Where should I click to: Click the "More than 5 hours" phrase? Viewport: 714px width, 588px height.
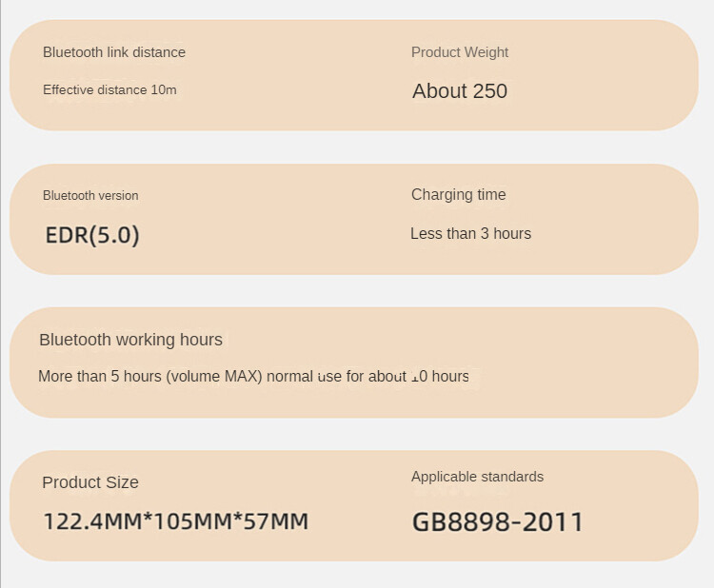100,377
